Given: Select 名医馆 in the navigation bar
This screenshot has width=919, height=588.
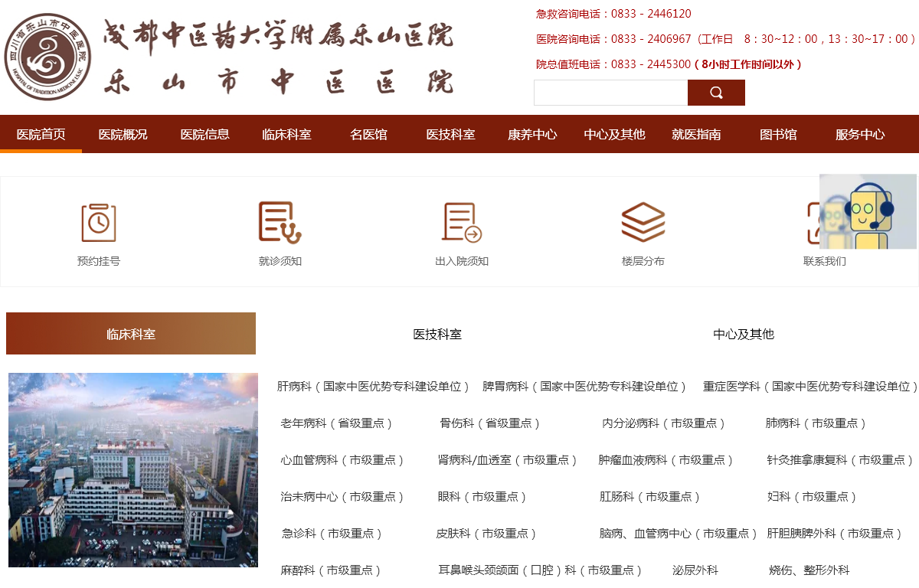Looking at the screenshot, I should pyautogui.click(x=368, y=135).
